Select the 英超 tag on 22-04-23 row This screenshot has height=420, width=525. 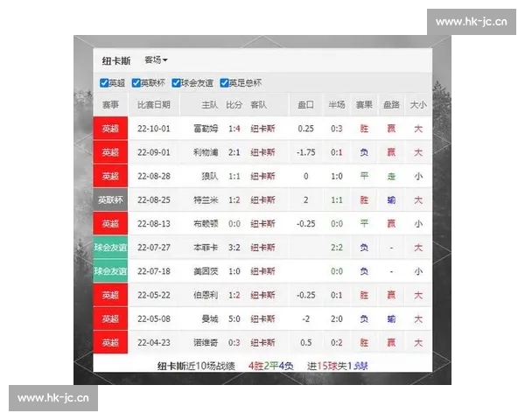[x=110, y=343]
